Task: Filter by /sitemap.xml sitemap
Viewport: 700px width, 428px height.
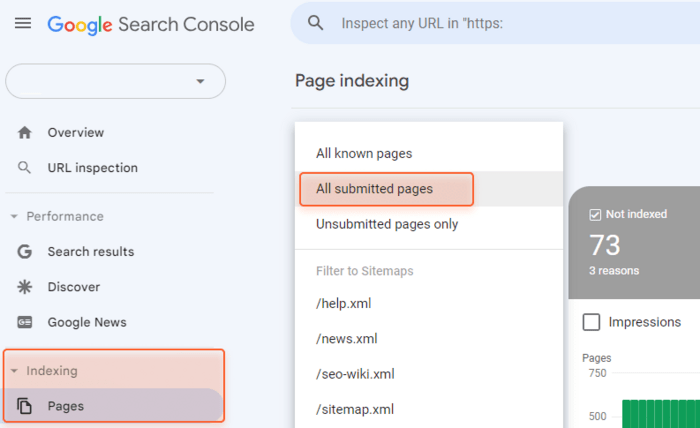Action: pyautogui.click(x=429, y=409)
